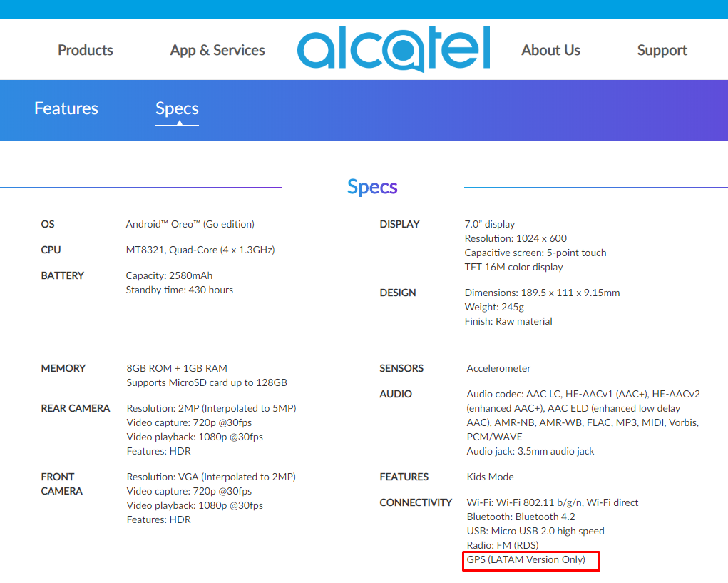Viewport: 728px width, 583px height.
Task: Select the CONNECTIVITY label
Action: [x=416, y=502]
